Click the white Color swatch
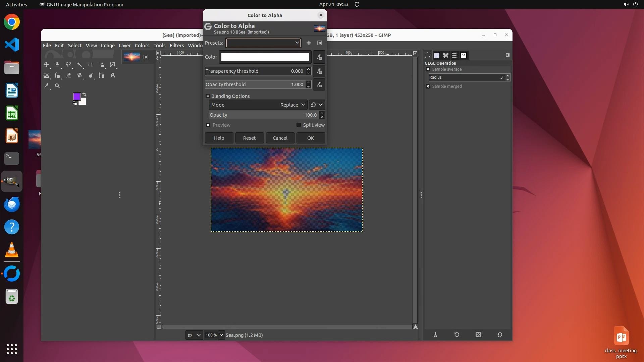 tap(265, 57)
